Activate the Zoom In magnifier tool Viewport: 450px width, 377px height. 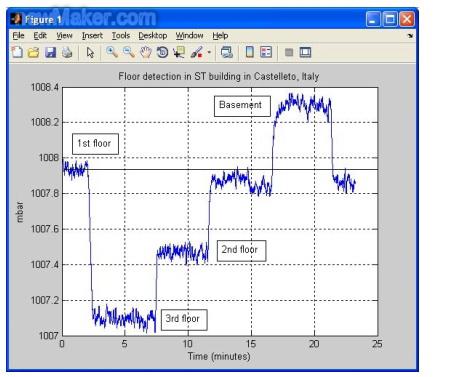click(112, 52)
